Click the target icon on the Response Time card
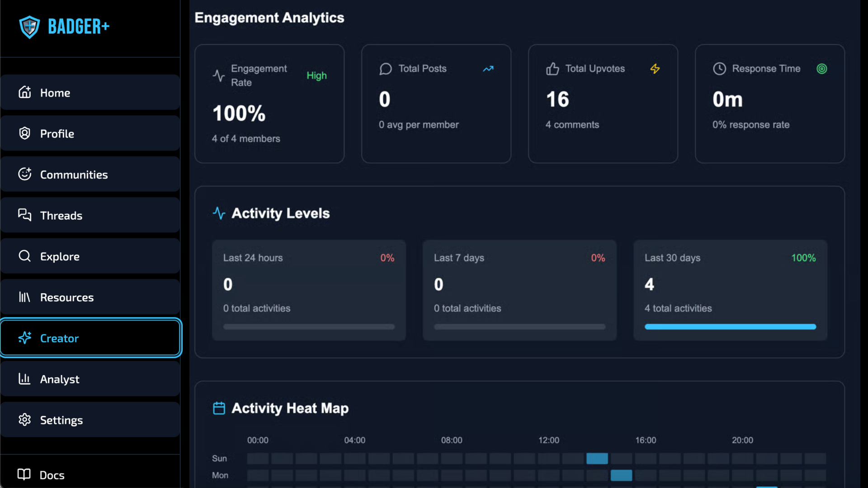Viewport: 868px width, 488px height. point(822,69)
